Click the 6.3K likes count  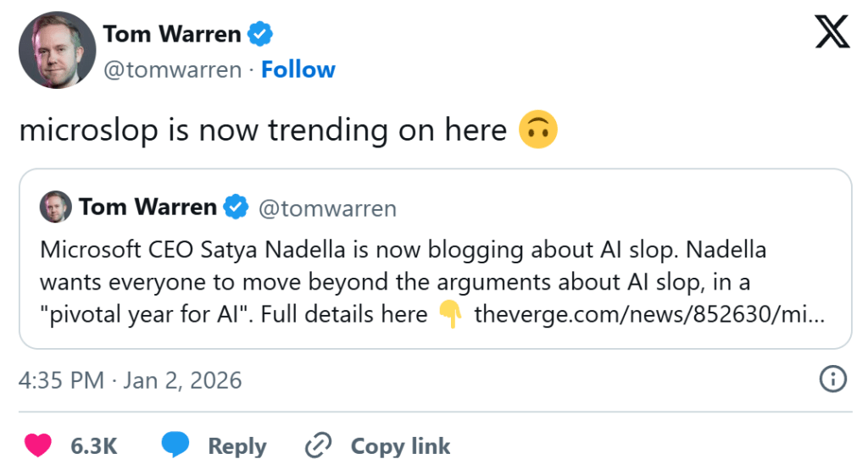point(92,445)
